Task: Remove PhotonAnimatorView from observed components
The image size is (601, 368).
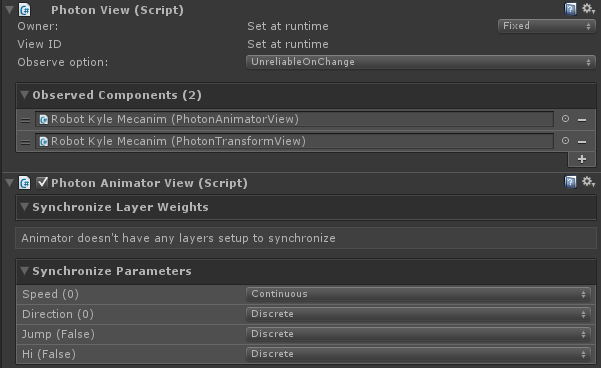Action: pos(582,120)
